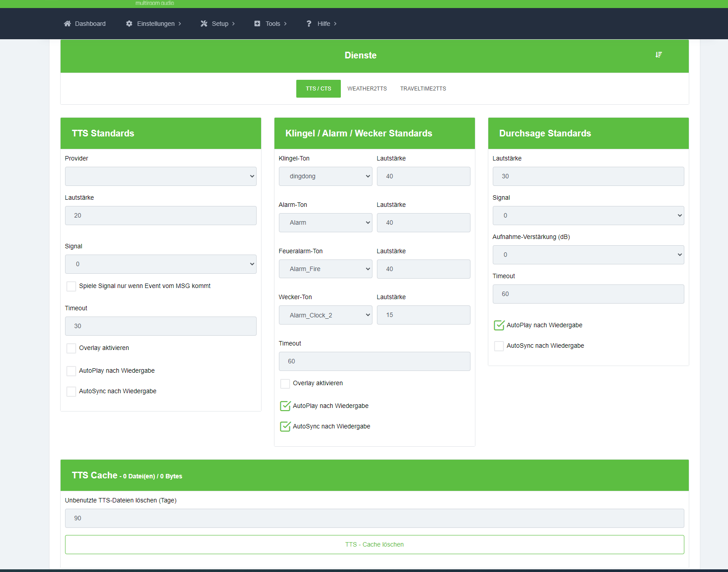Click the 'Klingel / Alarm / Wecker Standards' heading

pyautogui.click(x=359, y=133)
